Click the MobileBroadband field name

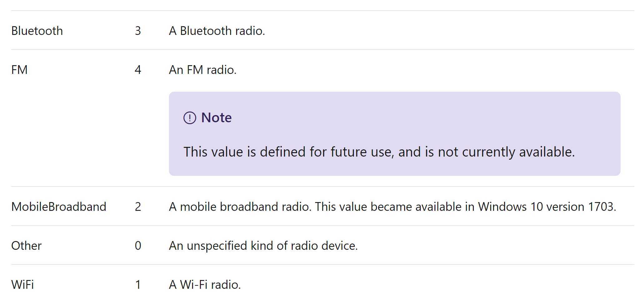click(x=59, y=207)
